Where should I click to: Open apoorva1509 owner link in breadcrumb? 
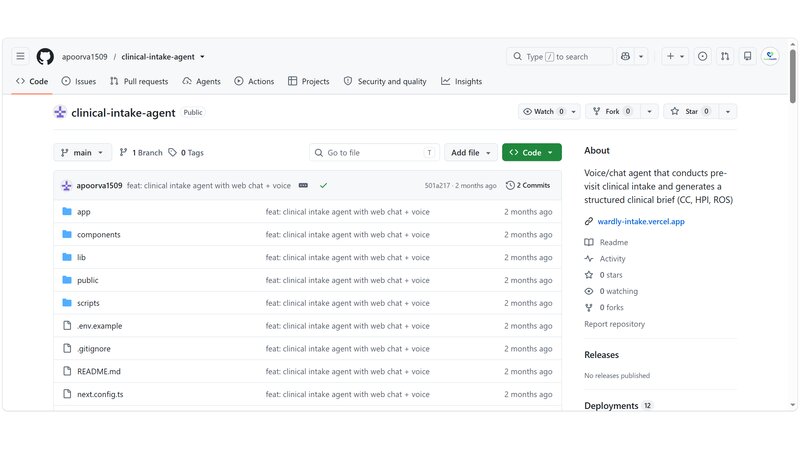pos(85,57)
